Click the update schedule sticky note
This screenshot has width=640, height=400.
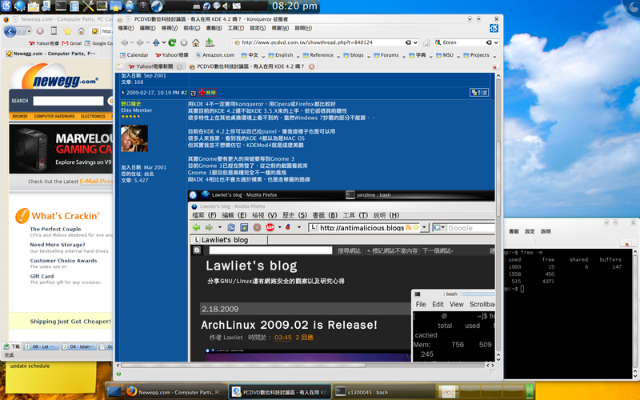(x=51, y=377)
